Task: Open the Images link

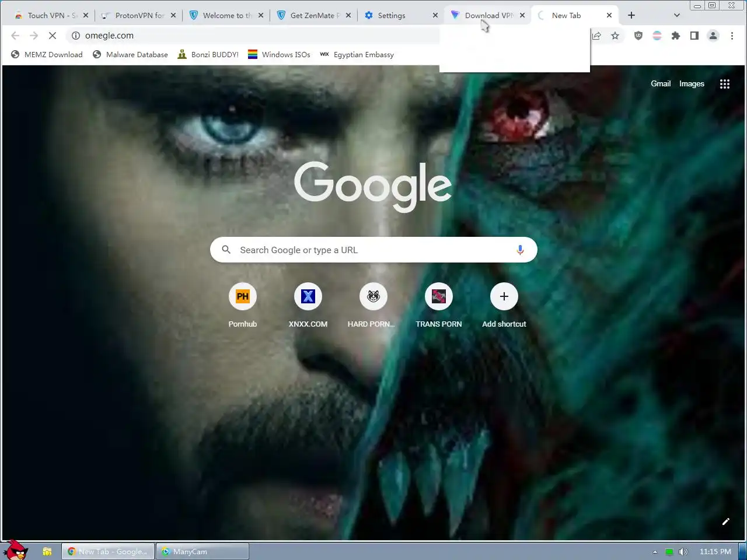Action: [x=692, y=84]
